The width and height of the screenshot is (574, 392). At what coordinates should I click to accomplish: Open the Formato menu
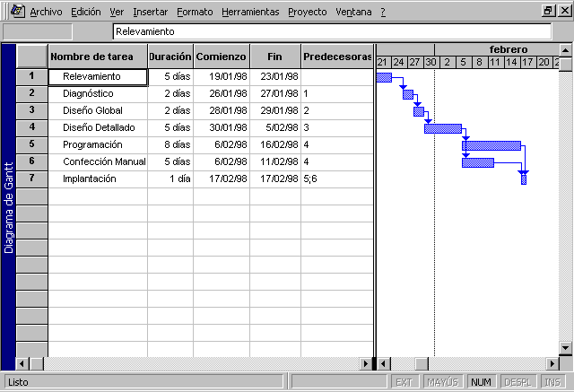(195, 12)
